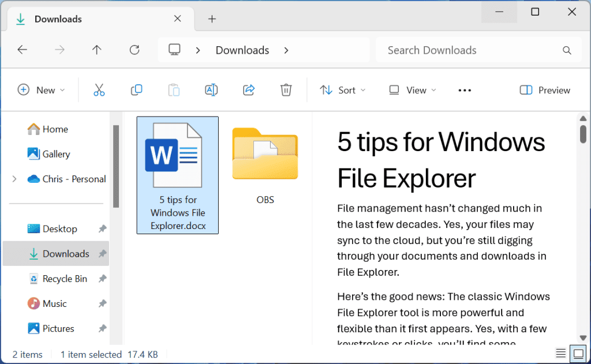Open the Sort options dropdown

pyautogui.click(x=342, y=90)
